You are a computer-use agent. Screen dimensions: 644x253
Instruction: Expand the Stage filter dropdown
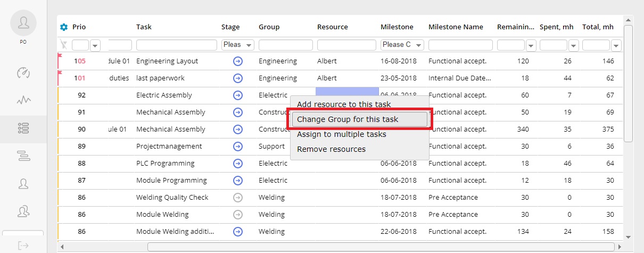(238, 45)
